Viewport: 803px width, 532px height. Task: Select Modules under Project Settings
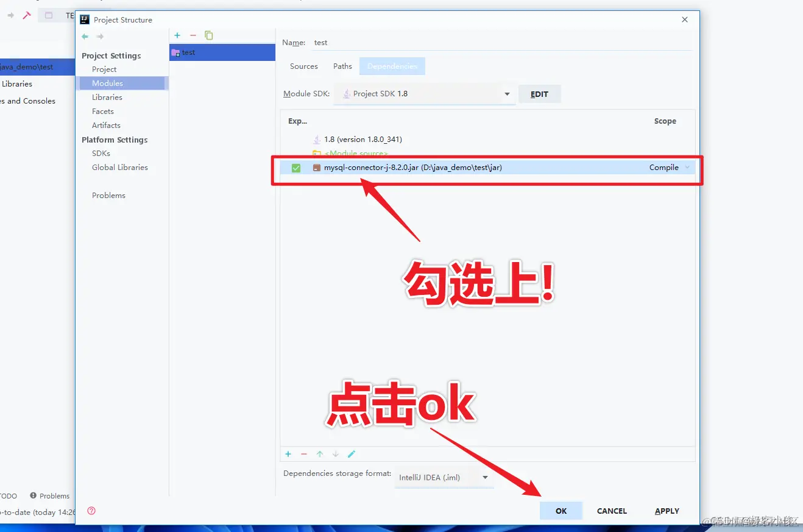point(122,83)
